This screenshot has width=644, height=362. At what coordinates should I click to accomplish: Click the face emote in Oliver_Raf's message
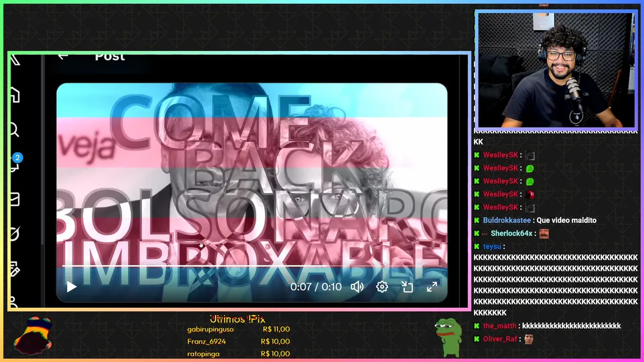(x=528, y=339)
